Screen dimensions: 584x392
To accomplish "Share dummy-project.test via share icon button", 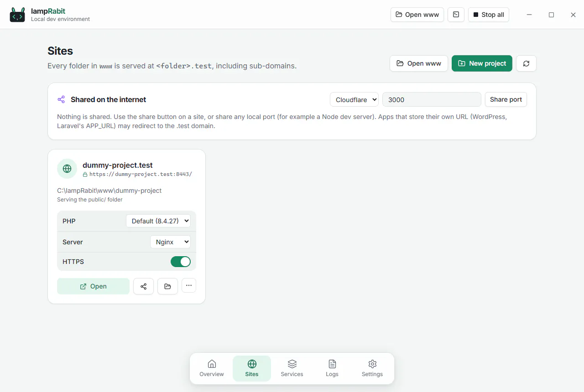I will point(143,286).
